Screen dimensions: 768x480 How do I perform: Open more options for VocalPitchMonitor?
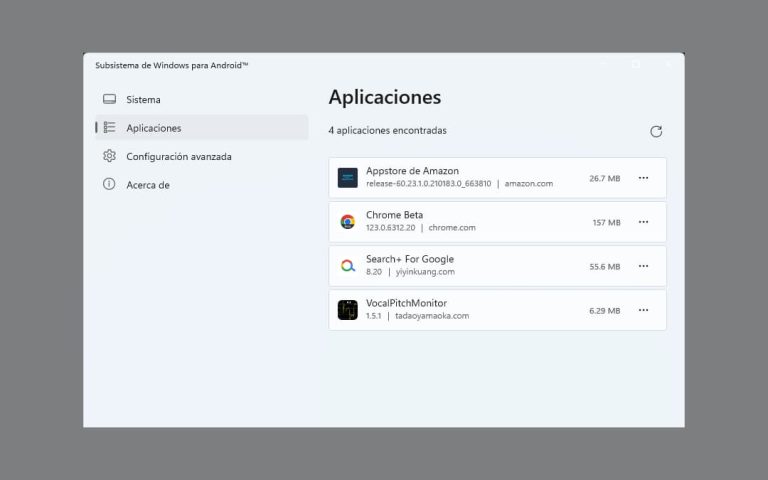pos(643,310)
